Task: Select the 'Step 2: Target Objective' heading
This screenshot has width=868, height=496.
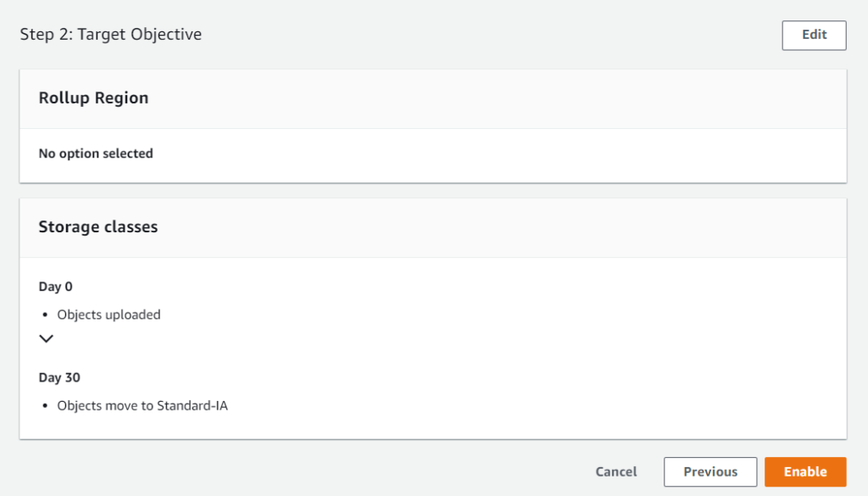Action: [111, 35]
